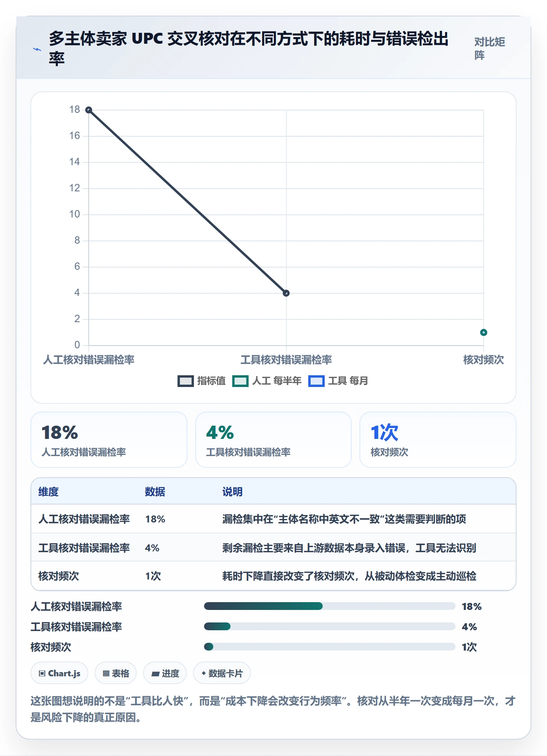The width and height of the screenshot is (547, 756).
Task: Open the 1次 核对频次 stat card
Action: click(438, 440)
